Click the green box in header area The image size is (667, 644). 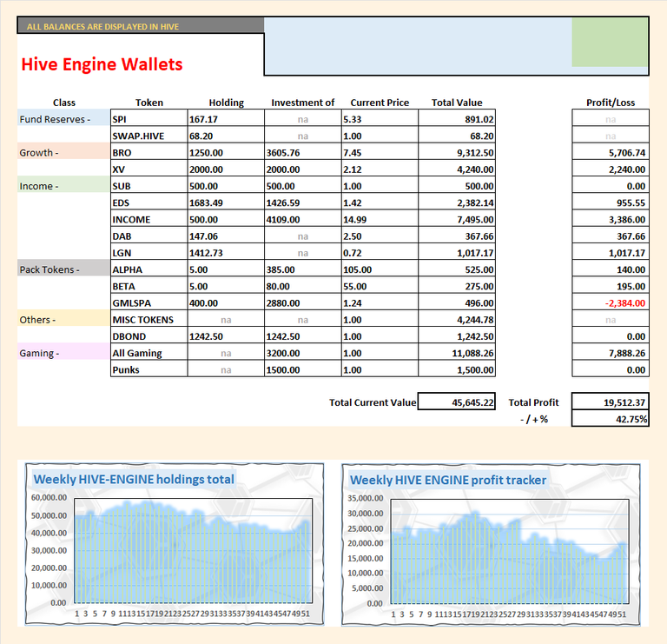pos(610,42)
